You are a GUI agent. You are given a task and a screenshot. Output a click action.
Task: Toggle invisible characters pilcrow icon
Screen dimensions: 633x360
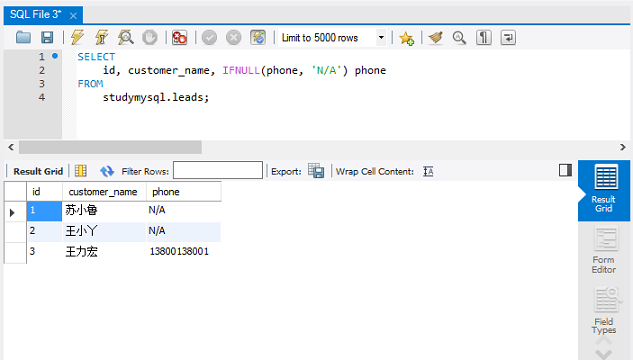[x=484, y=38]
